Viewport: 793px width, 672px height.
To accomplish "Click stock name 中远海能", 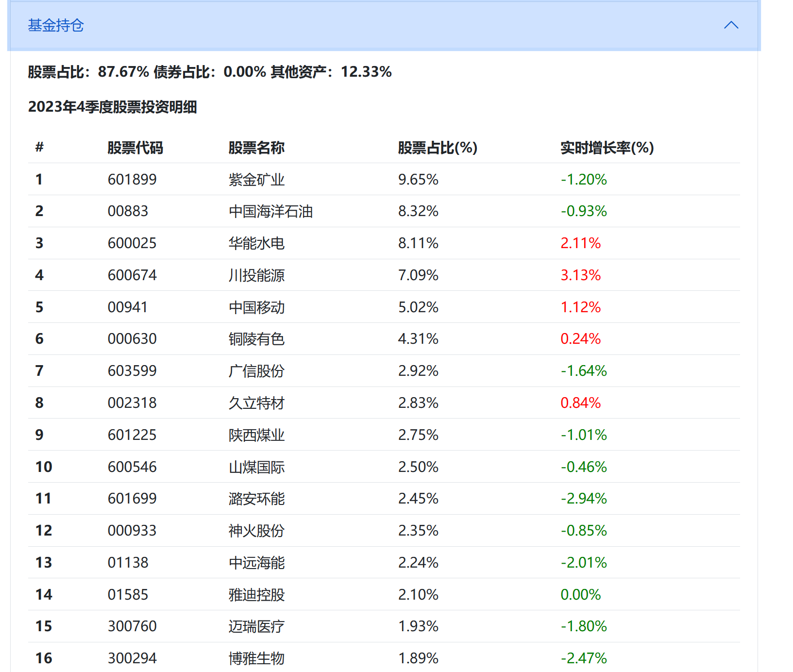I will [256, 563].
